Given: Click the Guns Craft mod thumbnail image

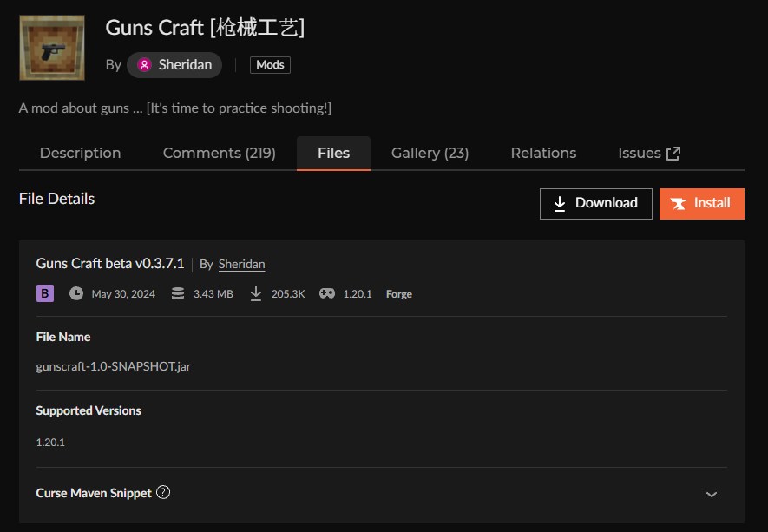Looking at the screenshot, I should coord(51,47).
